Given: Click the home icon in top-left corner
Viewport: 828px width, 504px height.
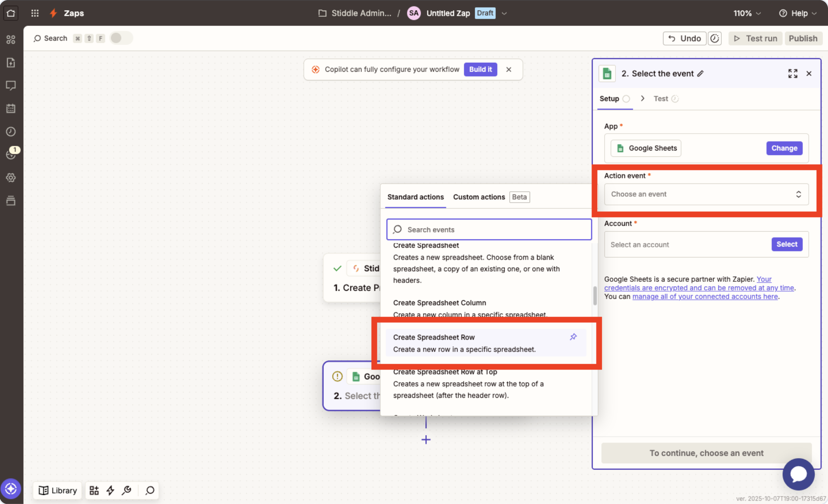Looking at the screenshot, I should (11, 13).
